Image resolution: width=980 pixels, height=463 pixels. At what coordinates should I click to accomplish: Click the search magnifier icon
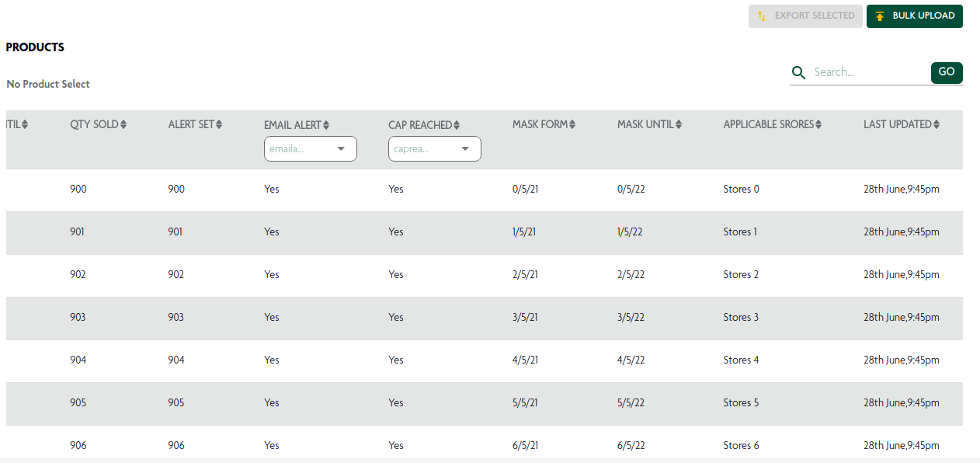(798, 73)
